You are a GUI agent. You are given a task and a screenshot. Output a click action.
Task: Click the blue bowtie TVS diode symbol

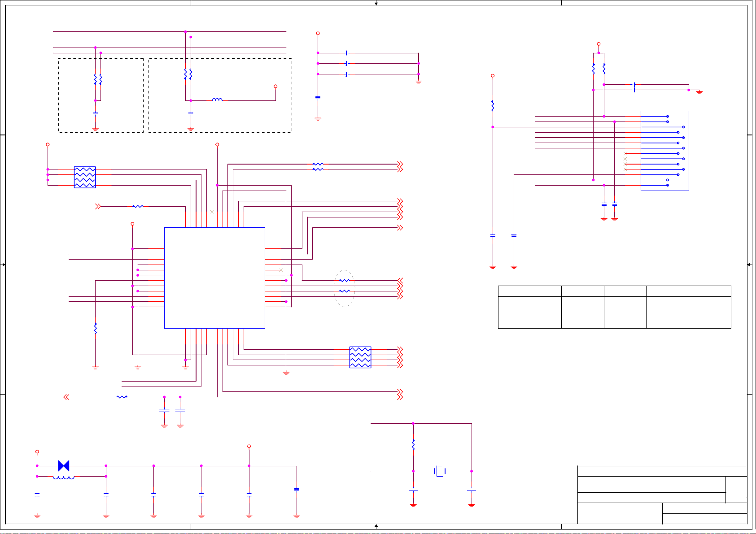64,466
